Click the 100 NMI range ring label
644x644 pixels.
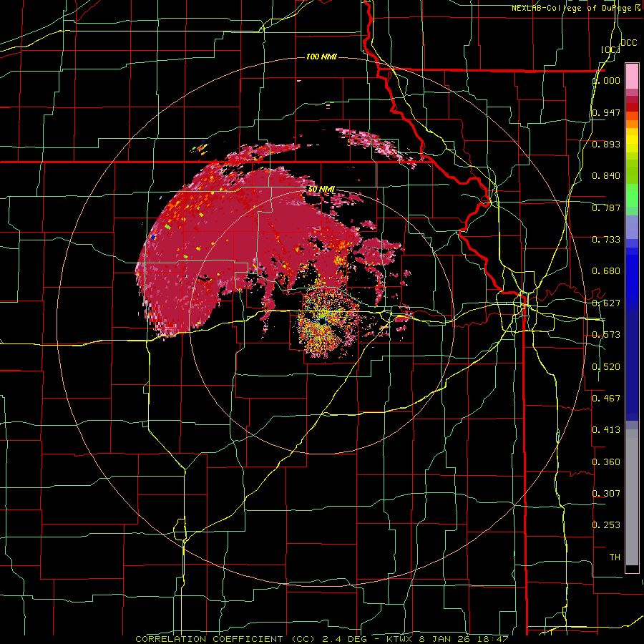(321, 57)
